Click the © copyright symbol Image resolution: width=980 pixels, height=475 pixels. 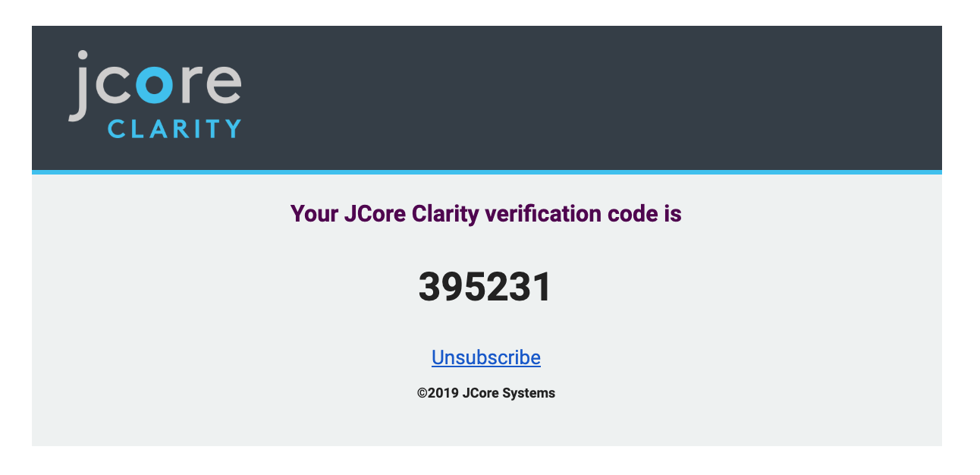point(421,393)
